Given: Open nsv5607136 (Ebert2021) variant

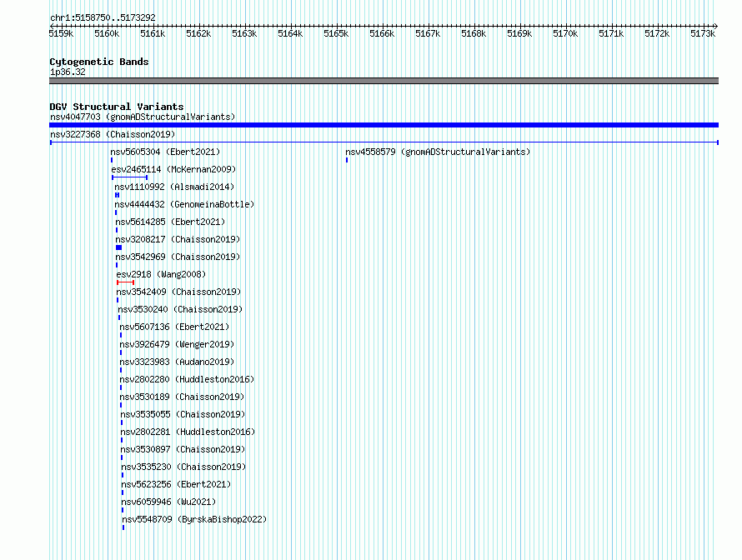Looking at the screenshot, I should click(x=174, y=327).
